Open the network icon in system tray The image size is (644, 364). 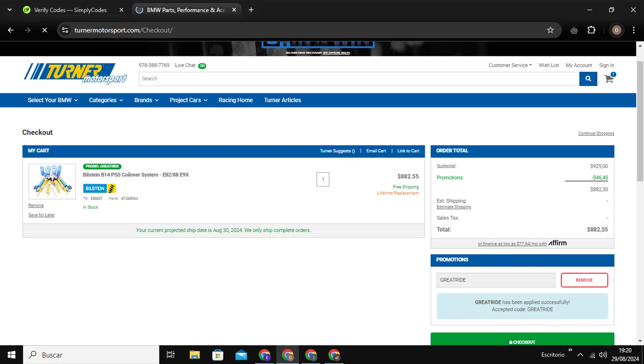click(592, 355)
